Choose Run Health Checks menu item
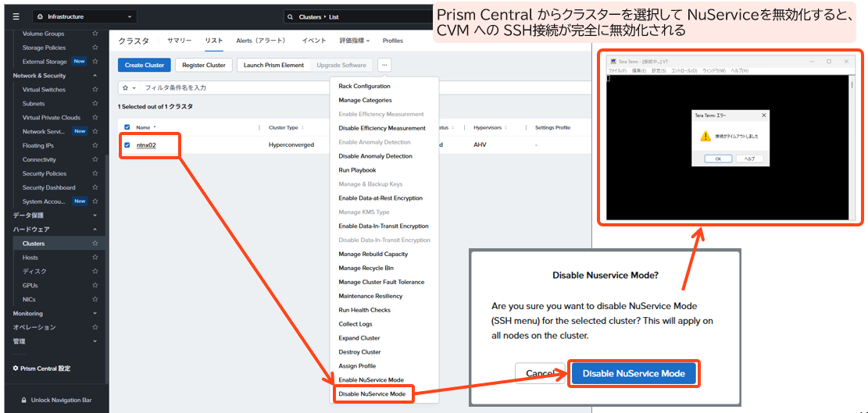This screenshot has height=413, width=868. pyautogui.click(x=364, y=310)
